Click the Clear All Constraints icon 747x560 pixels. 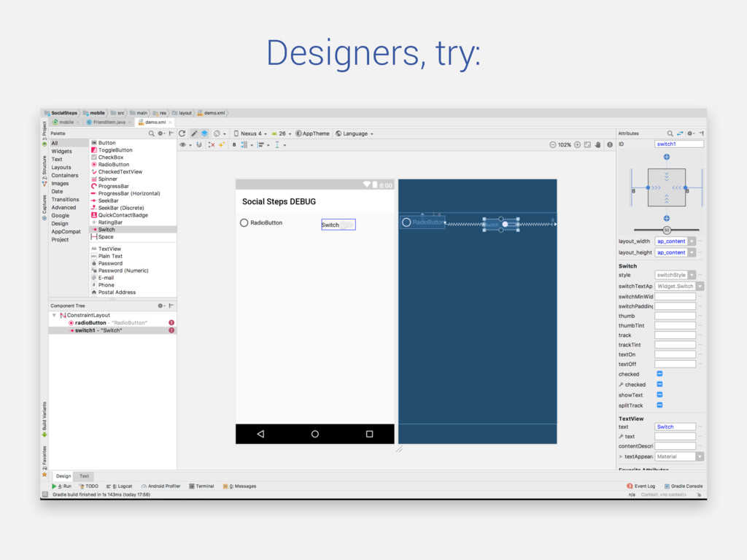[212, 145]
